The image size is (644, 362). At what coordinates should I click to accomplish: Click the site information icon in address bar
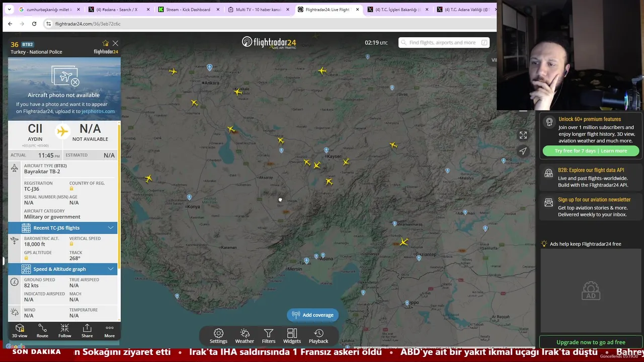48,24
